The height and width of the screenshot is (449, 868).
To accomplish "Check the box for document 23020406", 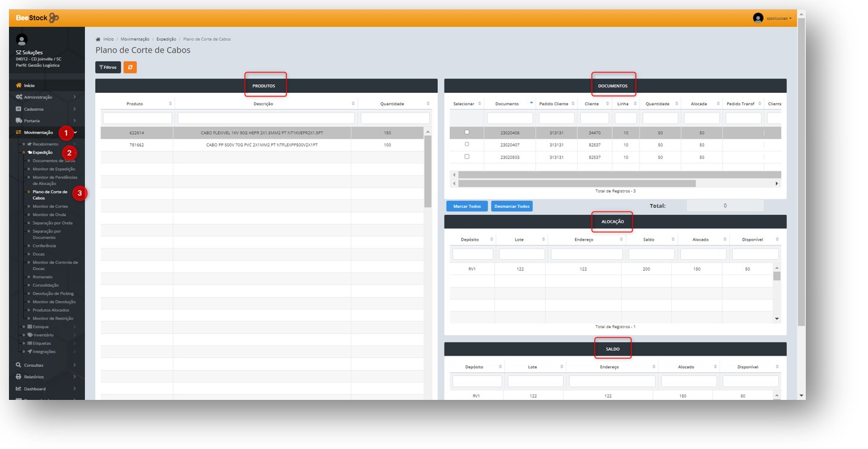I will tap(467, 132).
